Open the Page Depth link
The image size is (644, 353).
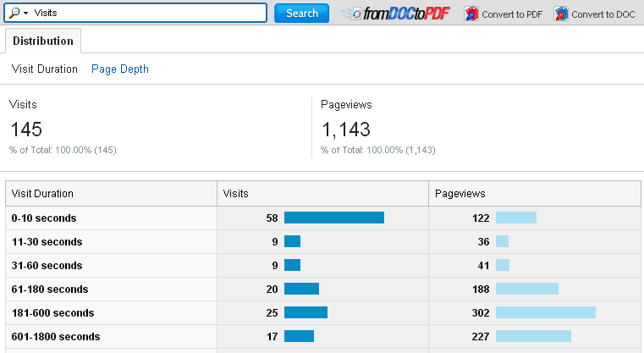(120, 69)
